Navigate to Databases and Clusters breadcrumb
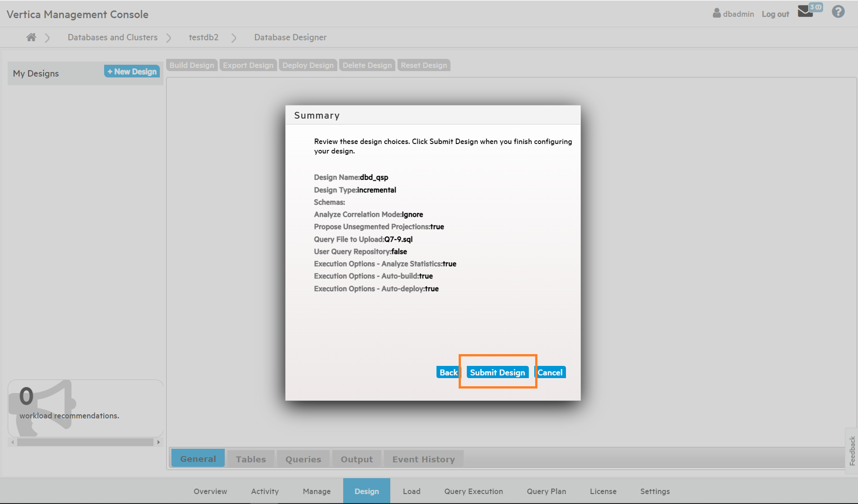Viewport: 858px width, 504px height. [112, 37]
